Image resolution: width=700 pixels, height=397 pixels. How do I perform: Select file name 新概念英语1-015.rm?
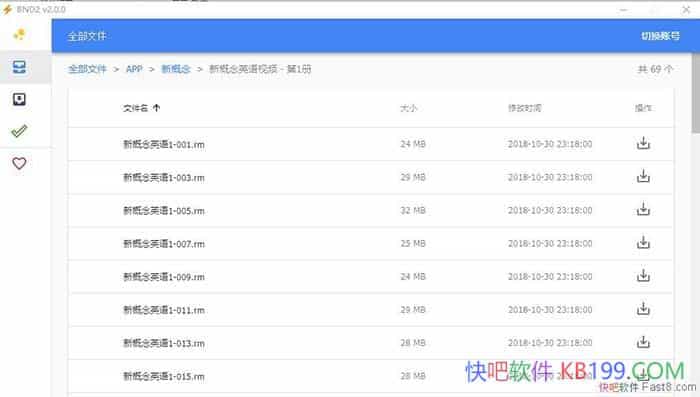click(x=164, y=376)
